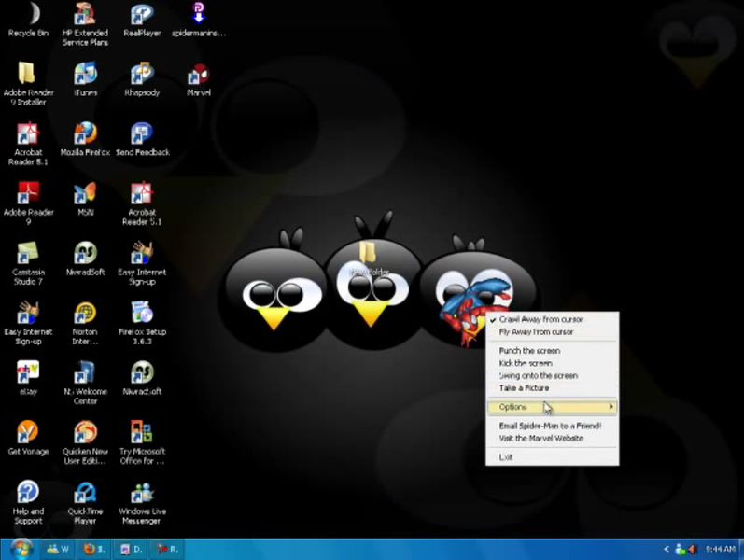Select the spidermanins installer icon
Viewport: 744px width, 560px height.
[199, 19]
